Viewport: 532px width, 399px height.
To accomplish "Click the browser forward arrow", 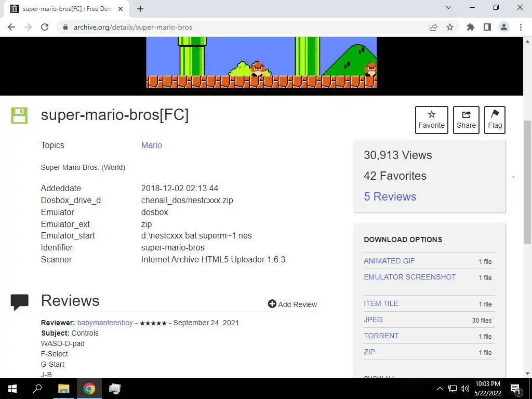I will [x=28, y=27].
